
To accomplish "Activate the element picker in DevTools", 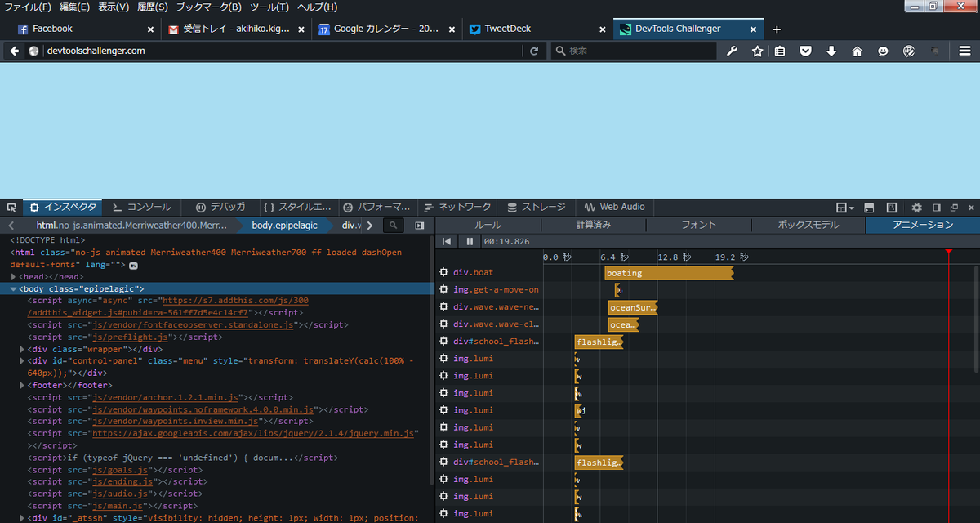I will click(11, 207).
